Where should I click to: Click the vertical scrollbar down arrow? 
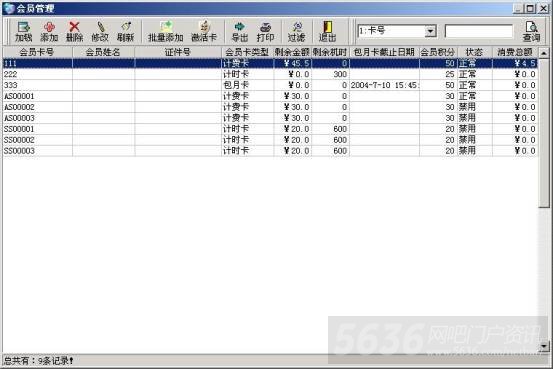click(544, 346)
